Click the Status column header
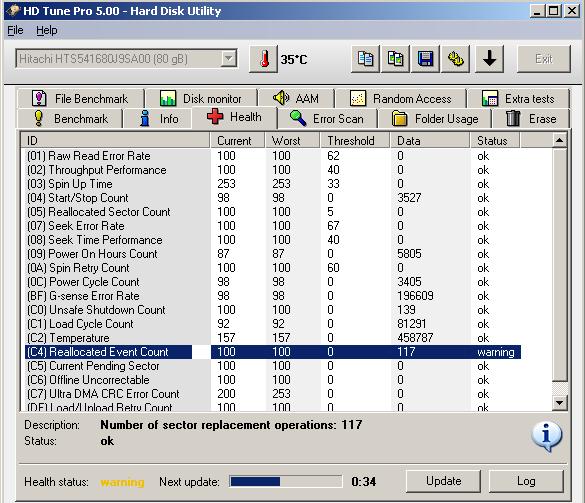Image resolution: width=585 pixels, height=503 pixels. [x=495, y=141]
